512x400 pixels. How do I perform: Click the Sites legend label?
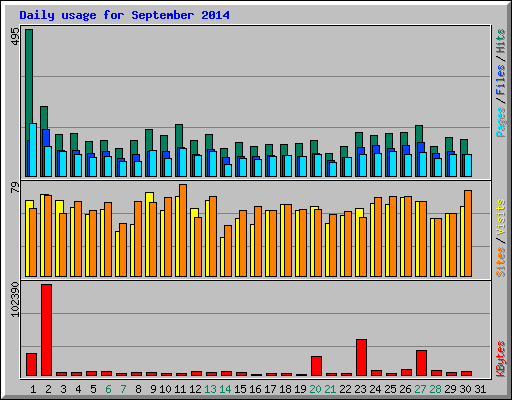click(501, 262)
